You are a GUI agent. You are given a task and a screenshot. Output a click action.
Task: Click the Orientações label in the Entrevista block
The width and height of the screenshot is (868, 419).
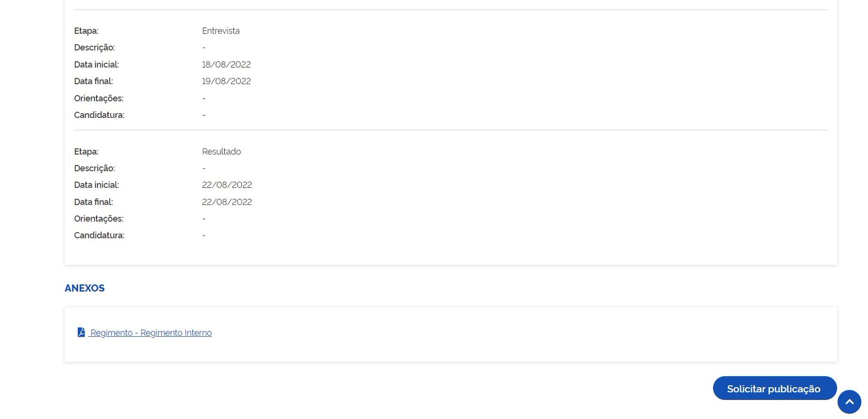point(99,98)
